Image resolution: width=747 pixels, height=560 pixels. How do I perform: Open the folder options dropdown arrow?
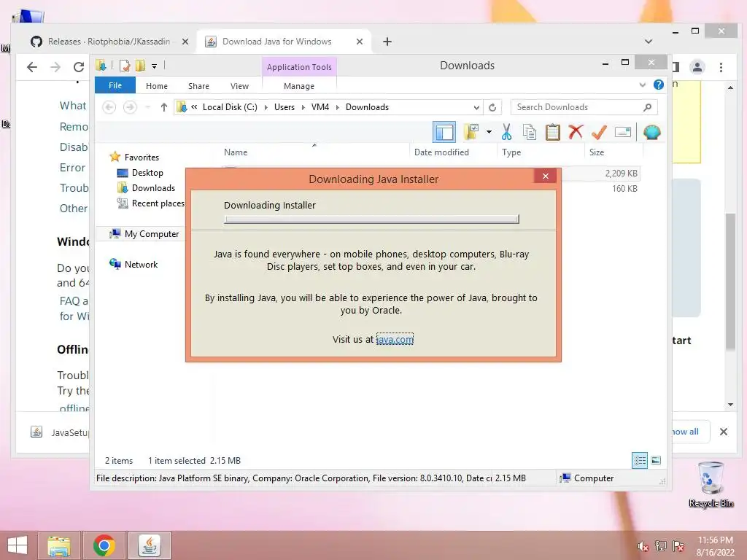(489, 132)
